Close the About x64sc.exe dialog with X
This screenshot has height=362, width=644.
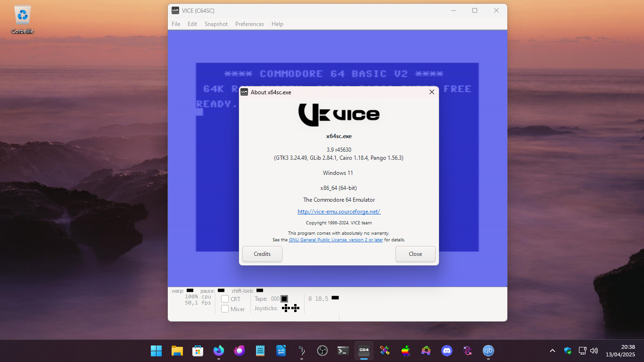(x=431, y=92)
